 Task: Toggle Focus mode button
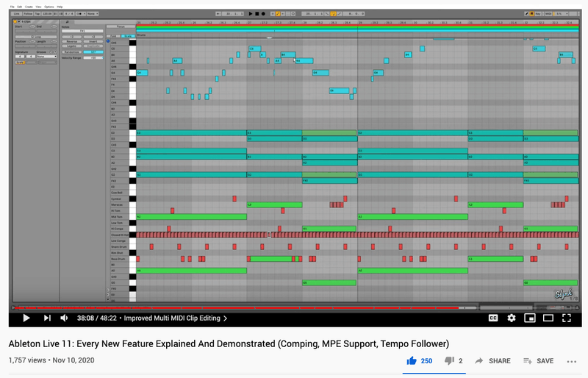click(x=121, y=26)
